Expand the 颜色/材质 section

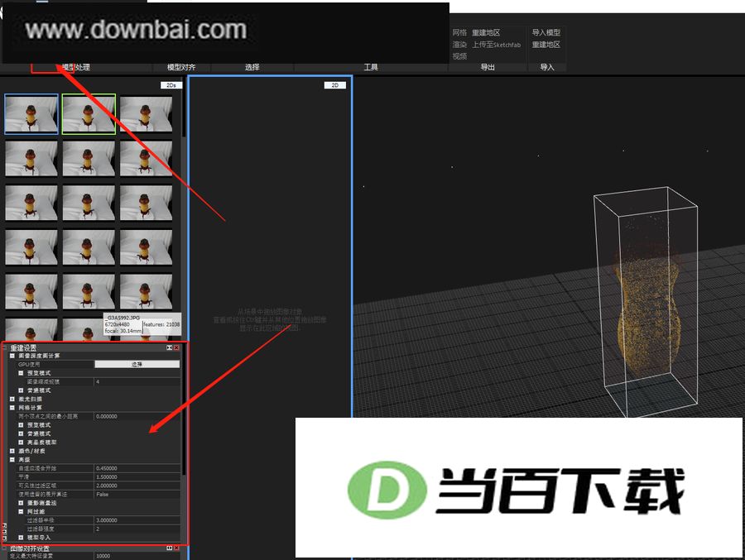(x=12, y=451)
